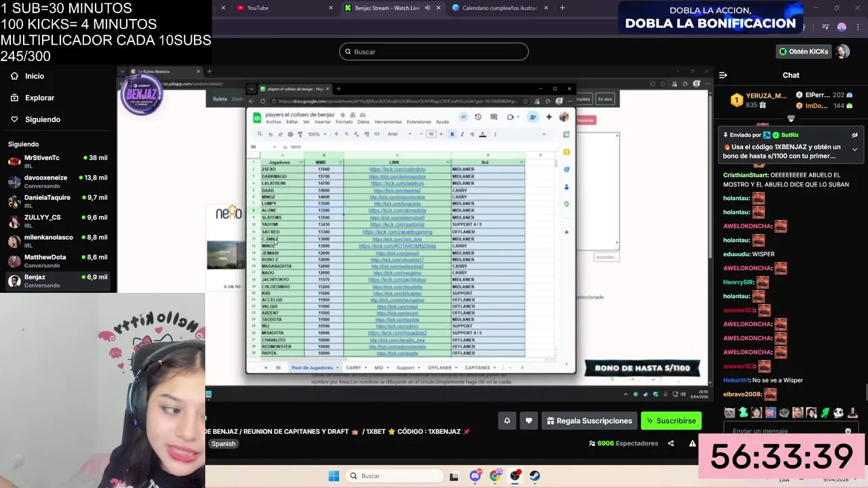Screen dimensions: 868x488
Task: Click the Suscribirse button
Action: pyautogui.click(x=671, y=421)
